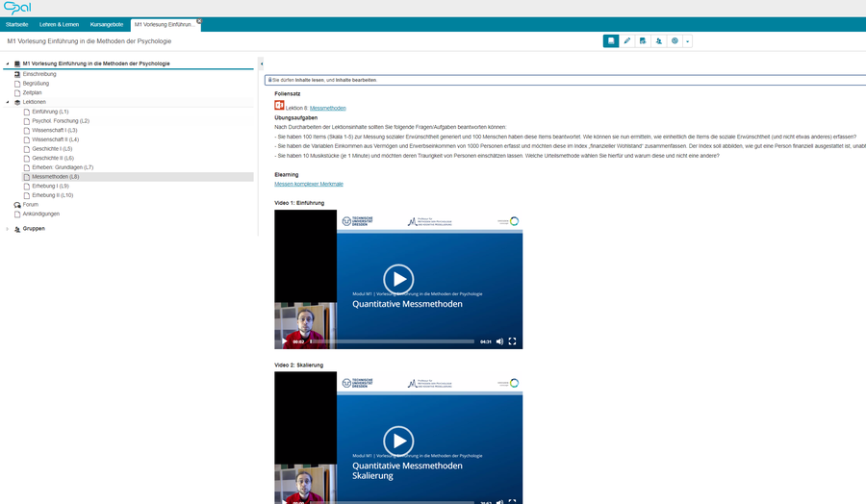Switch to the Kursangebote tab

point(107,24)
